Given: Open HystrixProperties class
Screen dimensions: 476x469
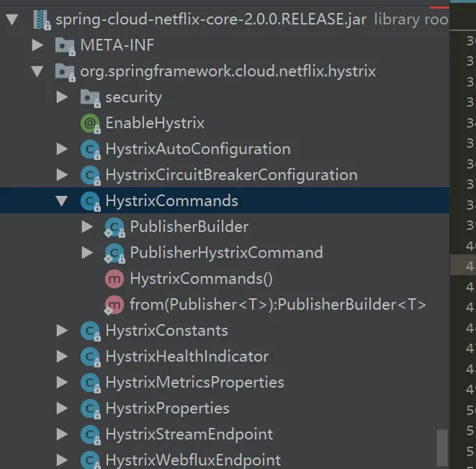Looking at the screenshot, I should click(167, 408).
